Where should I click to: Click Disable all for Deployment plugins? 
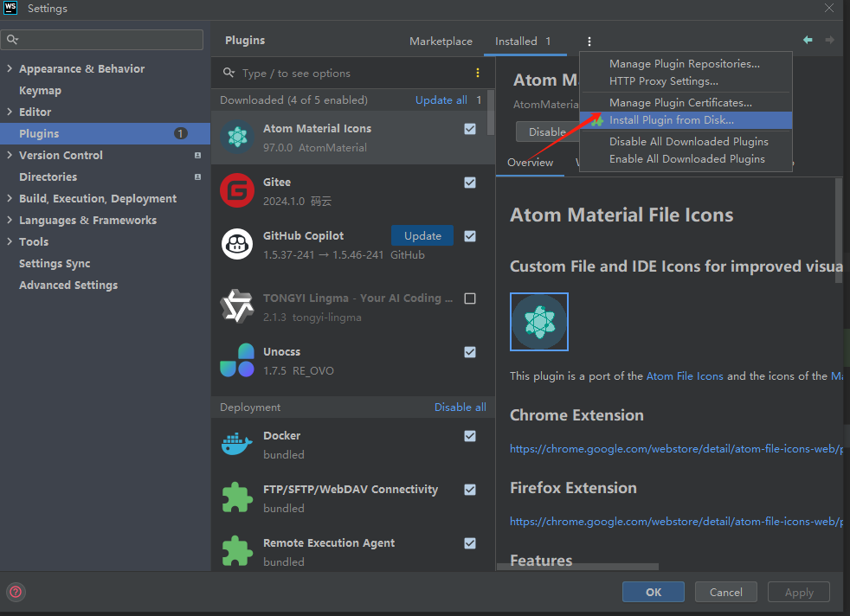pos(460,407)
